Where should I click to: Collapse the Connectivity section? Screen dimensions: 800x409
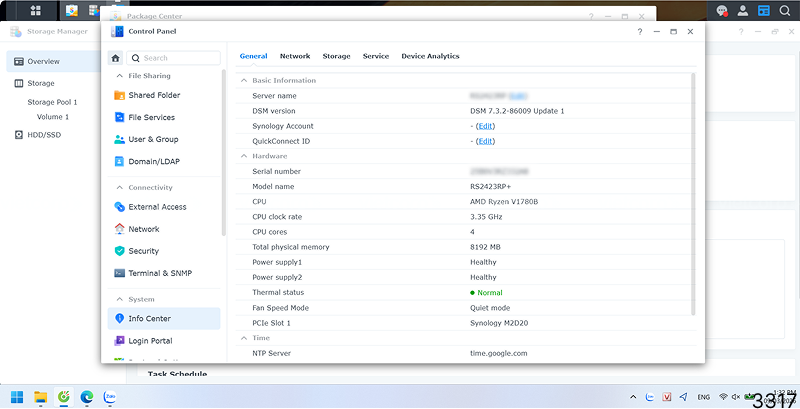coord(119,188)
